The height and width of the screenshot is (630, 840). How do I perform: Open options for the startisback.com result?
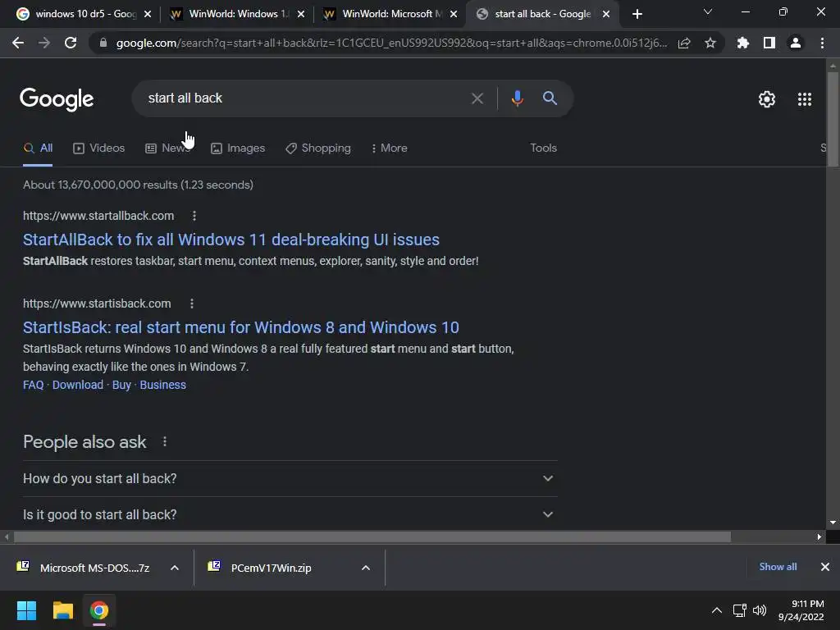coord(192,304)
